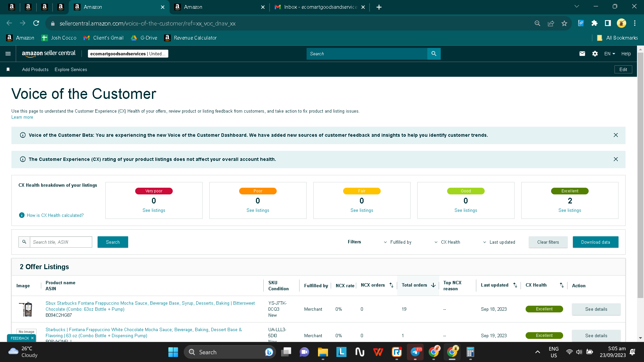Click How is CX Health calculated link
644x362 pixels.
click(55, 215)
